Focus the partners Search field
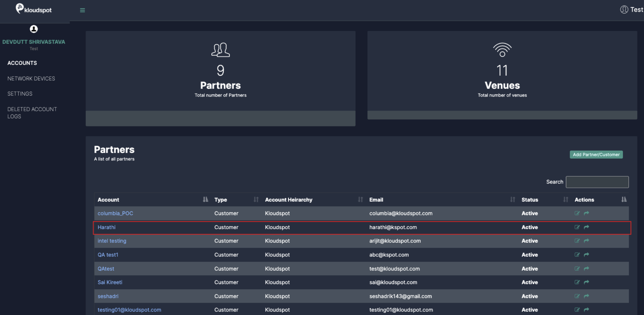This screenshot has height=315, width=644. [597, 182]
